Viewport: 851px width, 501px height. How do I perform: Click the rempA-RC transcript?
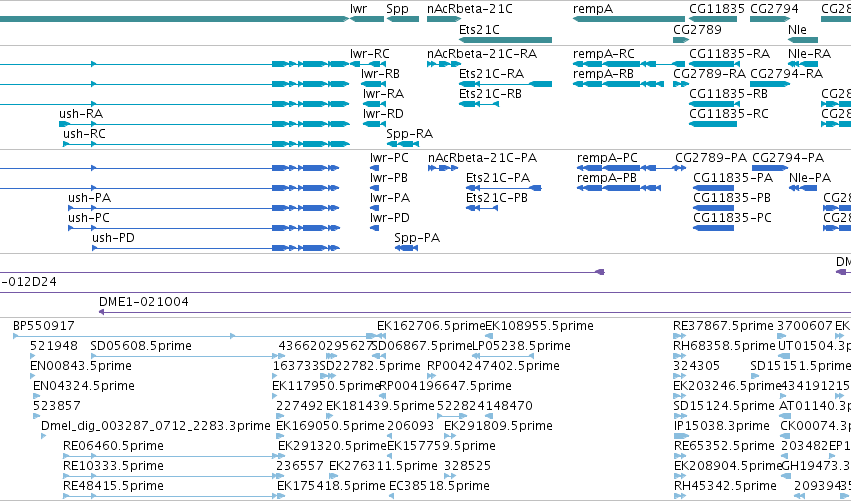[629, 64]
